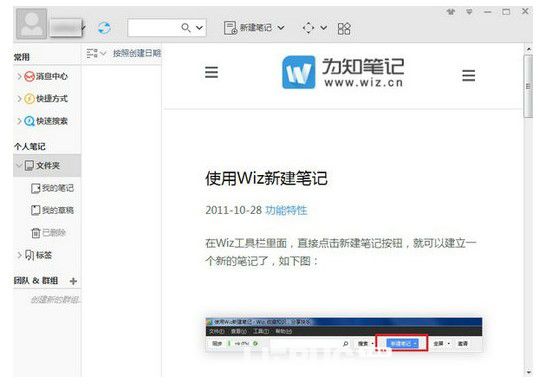Click the 我的笔记 notebook icon
The width and height of the screenshot is (540, 384).
coord(35,188)
